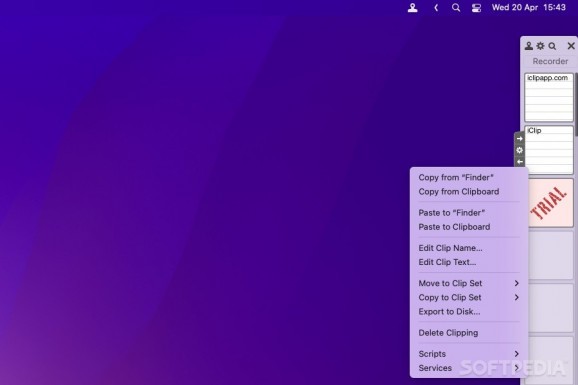Select the iClip text clip bin
578x385 pixels.
click(549, 150)
